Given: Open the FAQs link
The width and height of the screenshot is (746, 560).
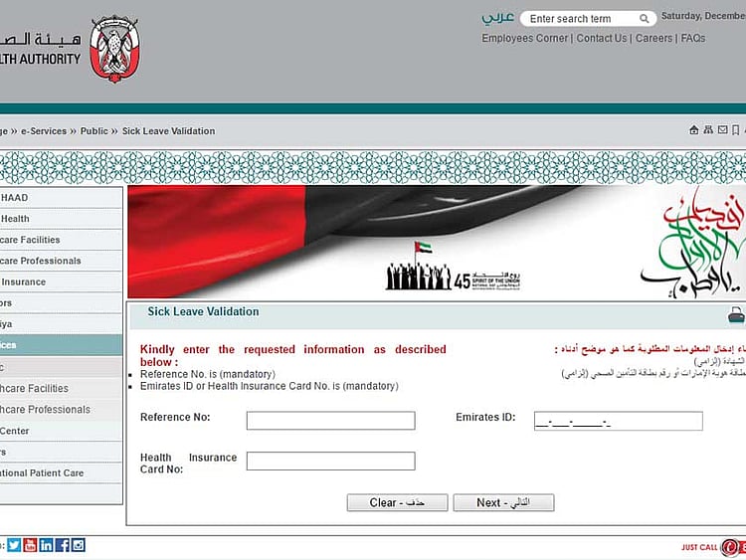Looking at the screenshot, I should [x=693, y=39].
